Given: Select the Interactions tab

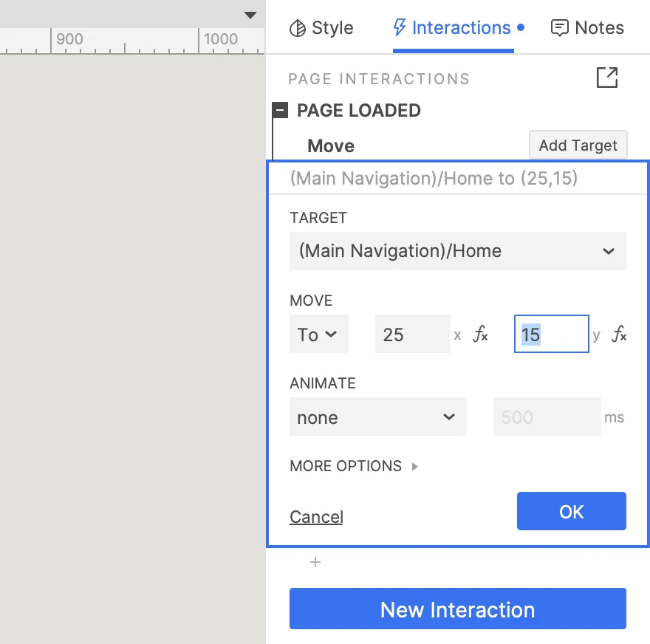Looking at the screenshot, I should (453, 28).
